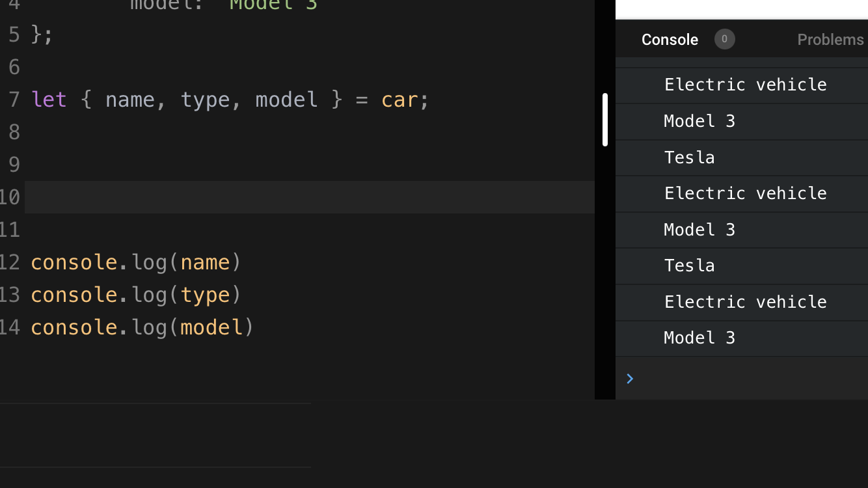This screenshot has width=868, height=488.
Task: Click the console.log(name) statement
Action: click(x=136, y=262)
